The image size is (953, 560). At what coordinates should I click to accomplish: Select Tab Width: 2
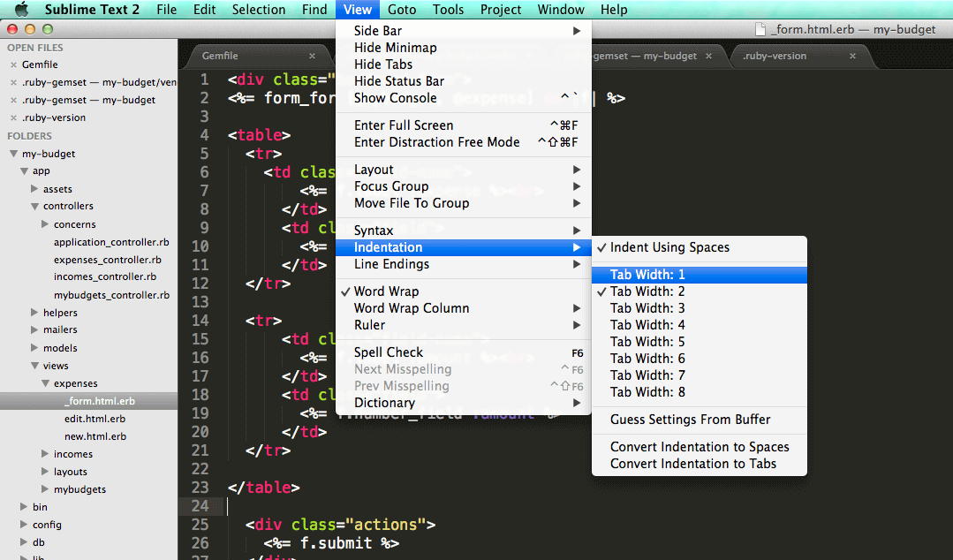tap(699, 291)
